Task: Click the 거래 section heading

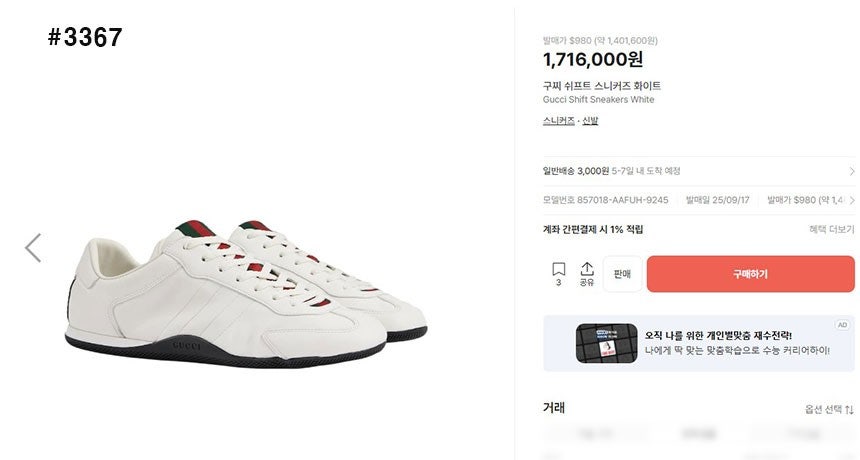Action: (x=554, y=407)
